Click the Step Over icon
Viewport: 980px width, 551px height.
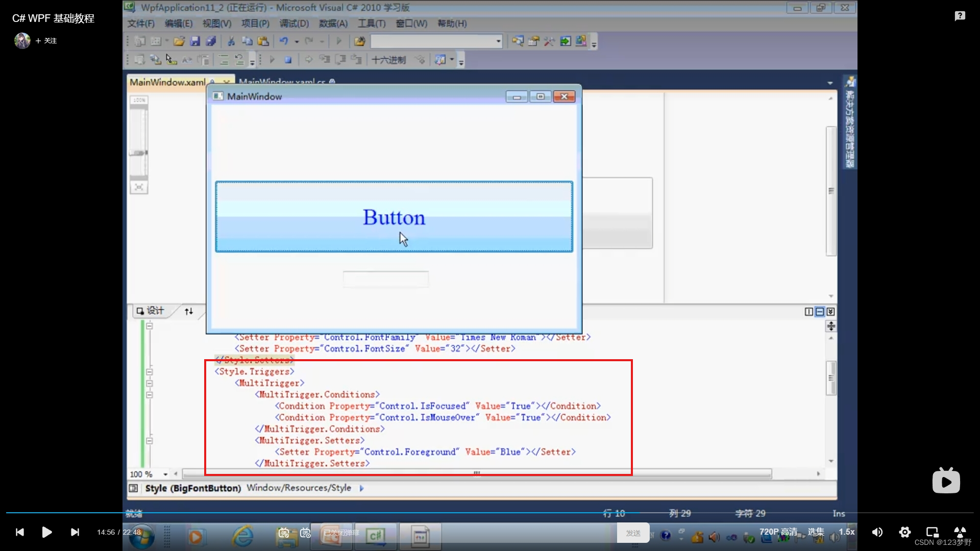(340, 60)
